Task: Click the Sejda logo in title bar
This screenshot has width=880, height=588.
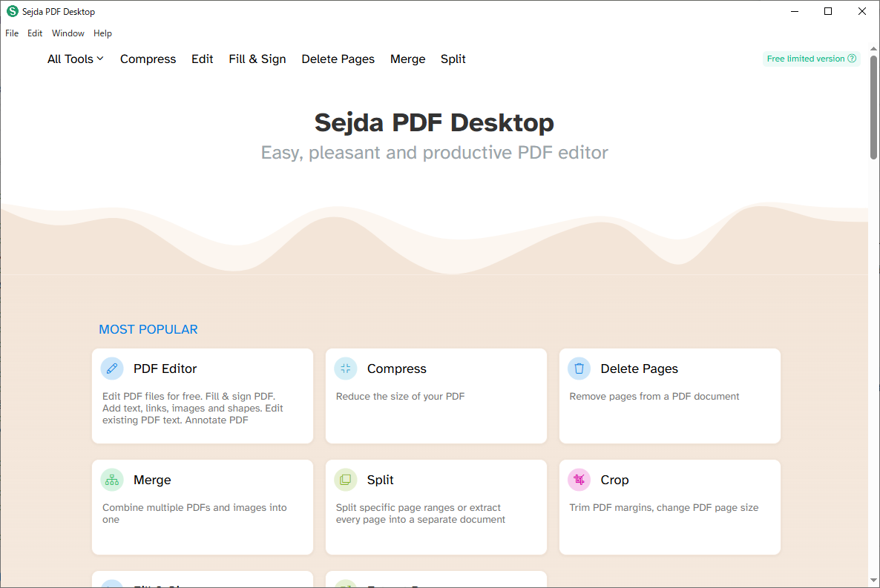Action: [x=13, y=11]
